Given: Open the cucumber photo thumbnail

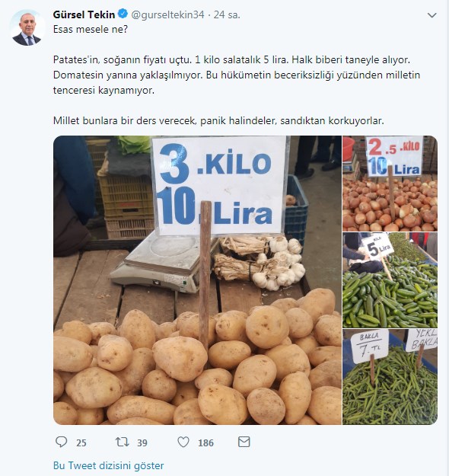Looking at the screenshot, I should pyautogui.click(x=390, y=280).
